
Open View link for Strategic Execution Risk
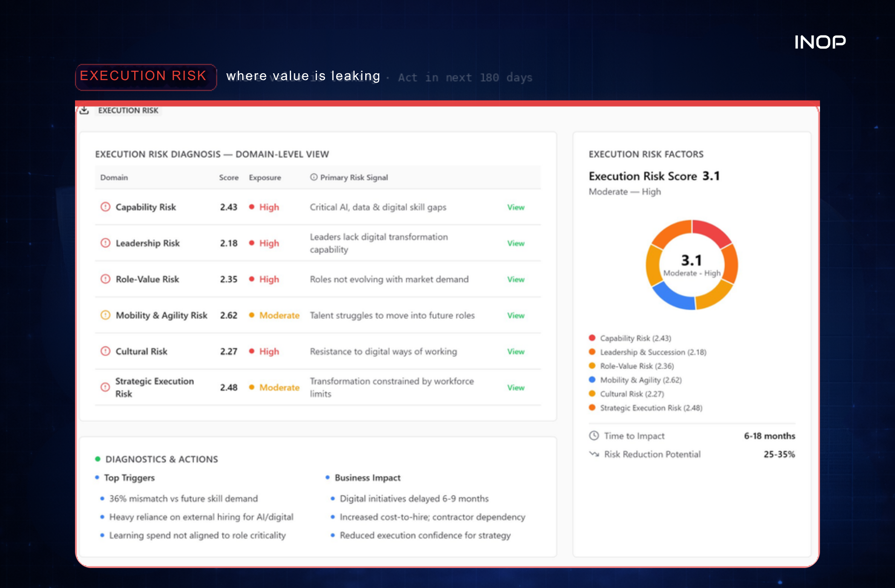pos(516,388)
